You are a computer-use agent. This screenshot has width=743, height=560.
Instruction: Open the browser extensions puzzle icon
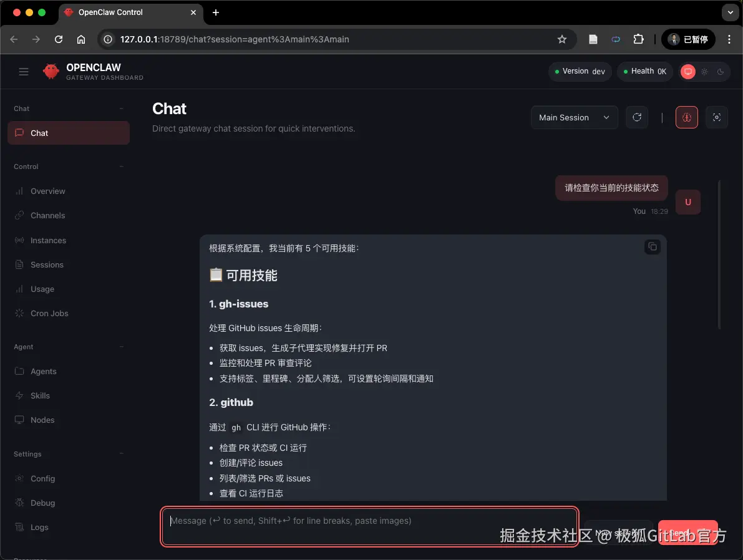[638, 39]
